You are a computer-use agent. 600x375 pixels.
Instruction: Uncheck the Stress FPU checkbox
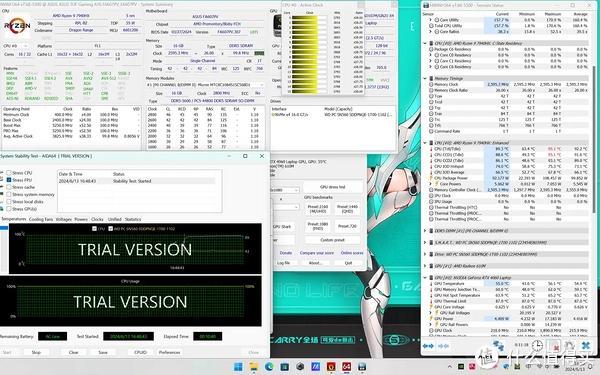9,180
